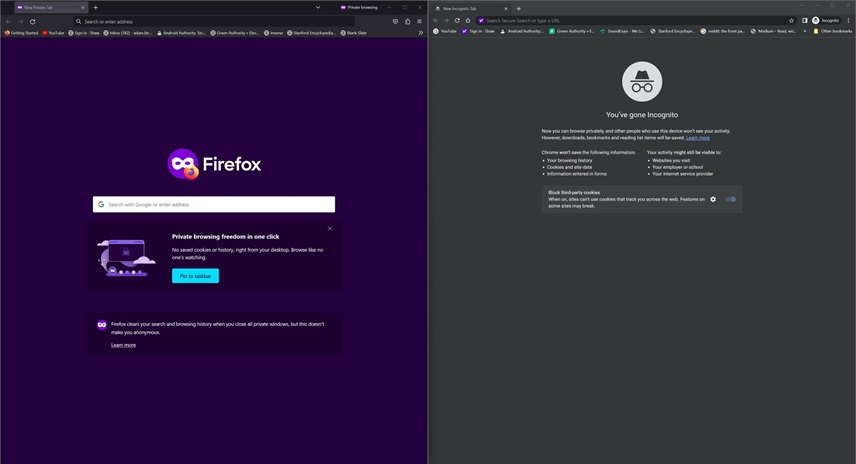Image resolution: width=856 pixels, height=464 pixels.
Task: Click Chrome forward arrow button
Action: coord(446,20)
